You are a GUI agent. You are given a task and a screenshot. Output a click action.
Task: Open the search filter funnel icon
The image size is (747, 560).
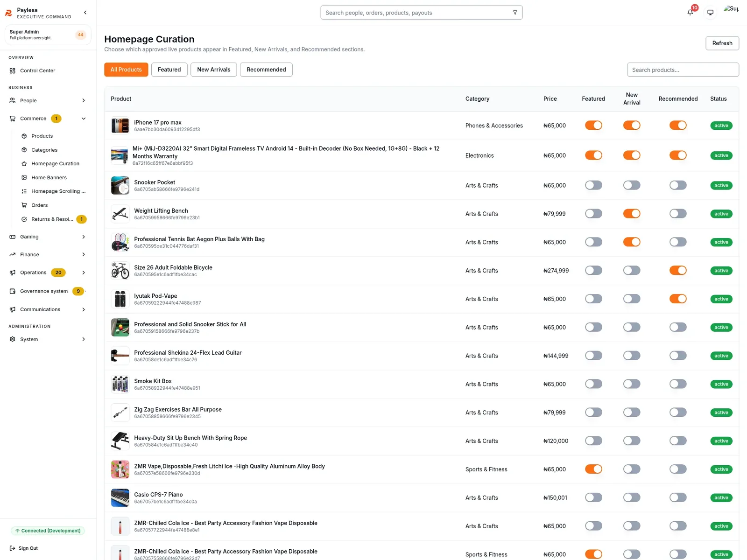pyautogui.click(x=515, y=13)
